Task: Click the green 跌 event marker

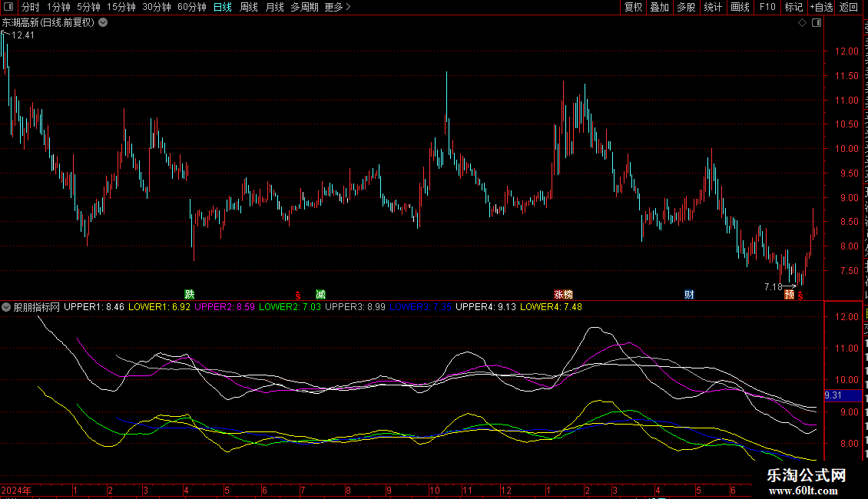Action: pos(190,294)
